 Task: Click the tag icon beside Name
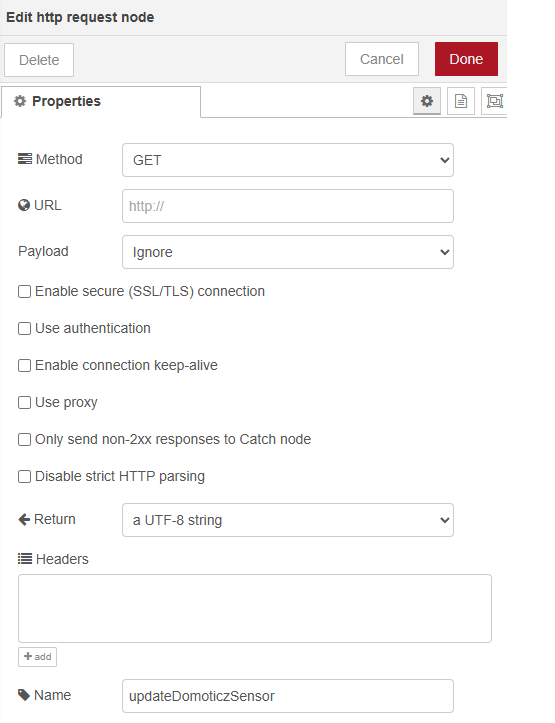point(24,695)
